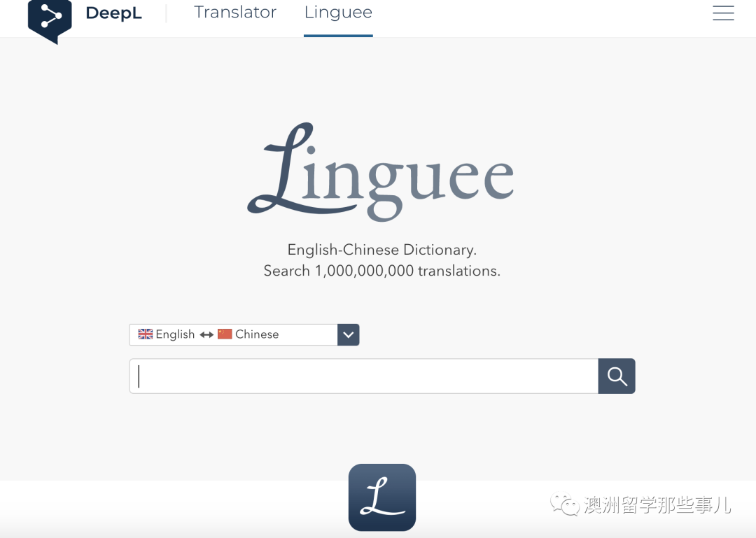Open the hamburger menu icon
The width and height of the screenshot is (756, 538).
click(723, 13)
